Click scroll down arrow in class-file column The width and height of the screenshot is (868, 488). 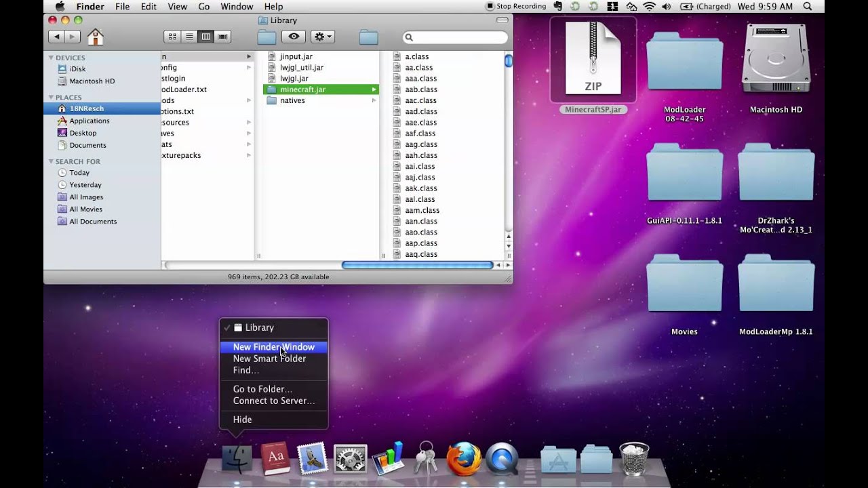[x=509, y=246]
